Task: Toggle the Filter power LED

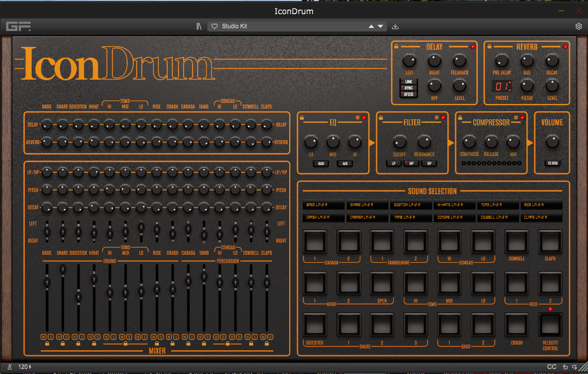Action: pos(443,118)
